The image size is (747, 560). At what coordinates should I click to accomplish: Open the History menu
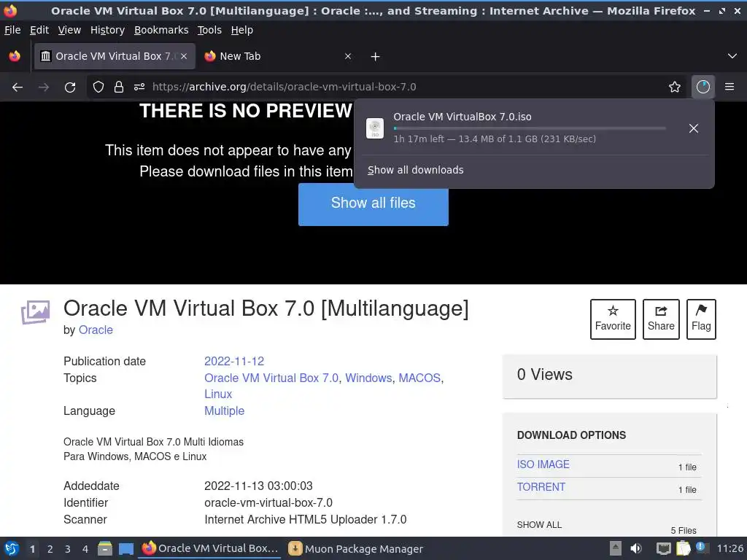(107, 30)
